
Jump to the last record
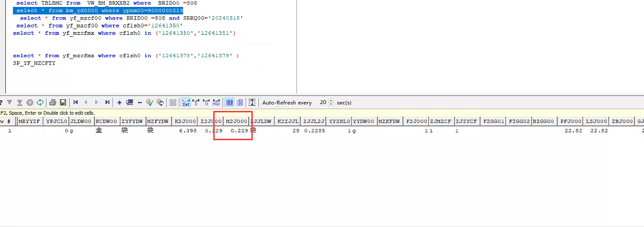point(107,102)
